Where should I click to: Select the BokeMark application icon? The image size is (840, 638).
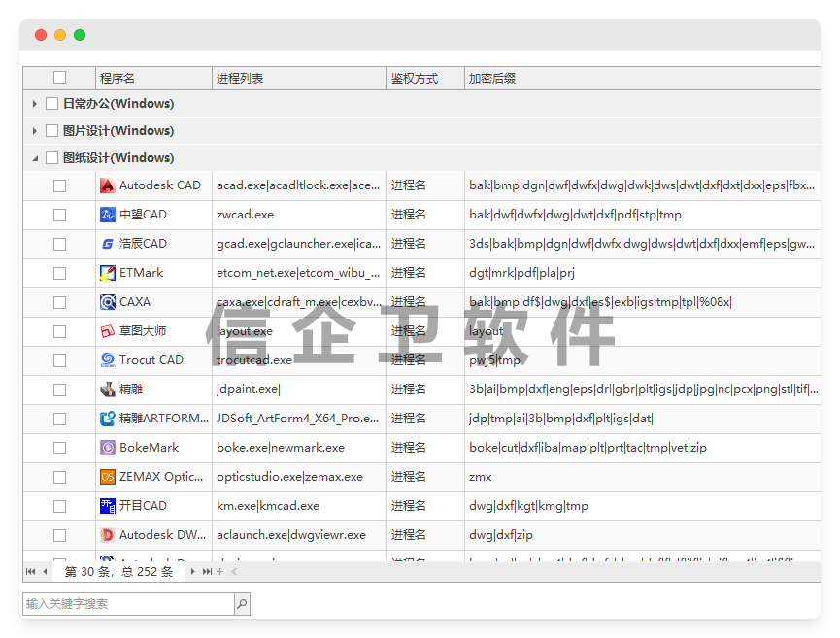[x=107, y=447]
